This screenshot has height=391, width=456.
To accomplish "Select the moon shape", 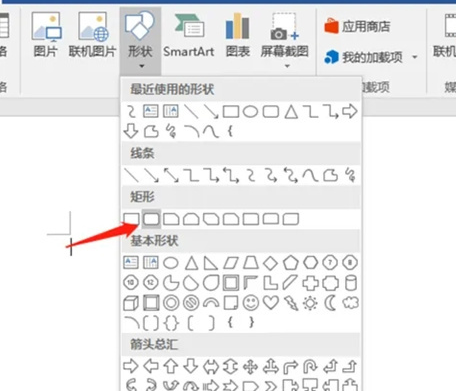I will [x=330, y=303].
